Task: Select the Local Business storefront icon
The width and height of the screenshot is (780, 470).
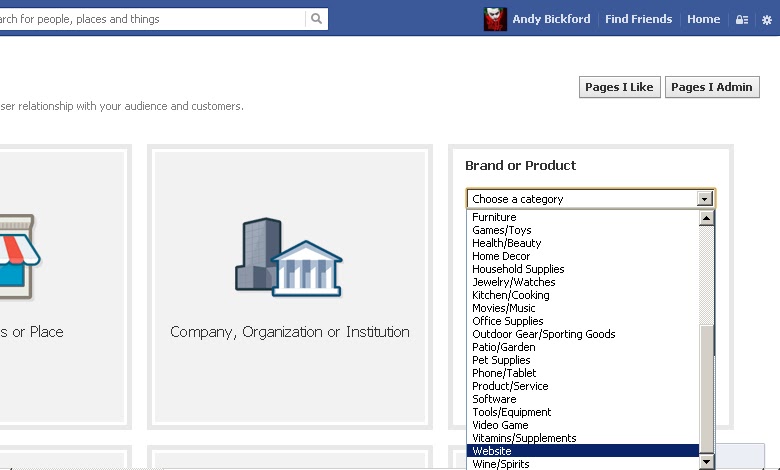Action: tap(19, 257)
